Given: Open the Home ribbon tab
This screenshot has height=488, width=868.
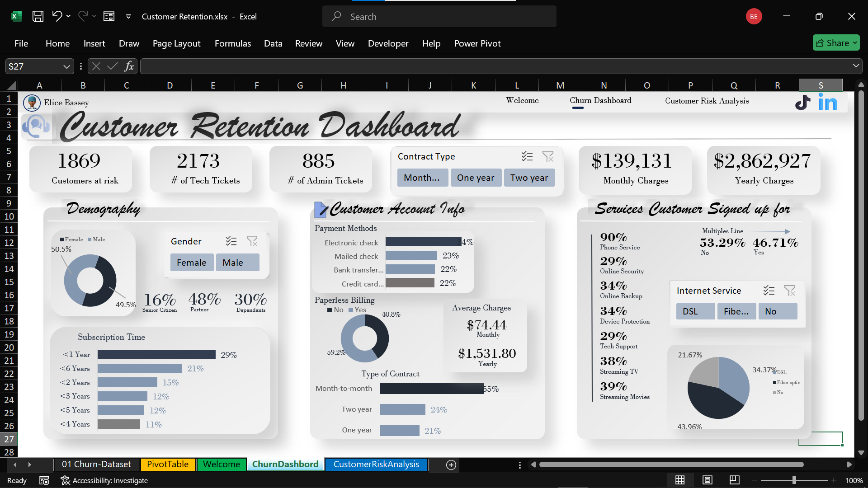Looking at the screenshot, I should [57, 43].
